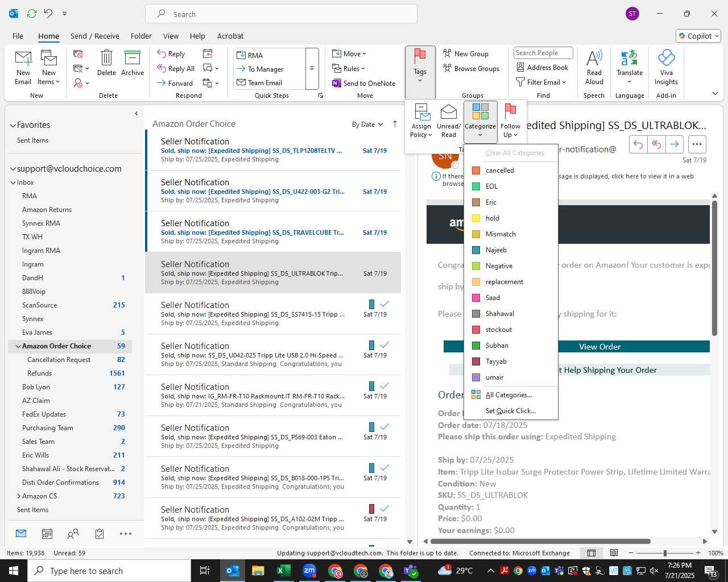Collapse the Favorites section
The image size is (728, 582).
(x=13, y=125)
